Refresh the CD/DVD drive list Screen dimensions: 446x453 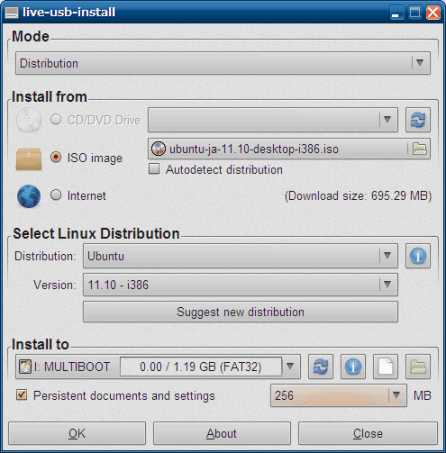tap(418, 120)
